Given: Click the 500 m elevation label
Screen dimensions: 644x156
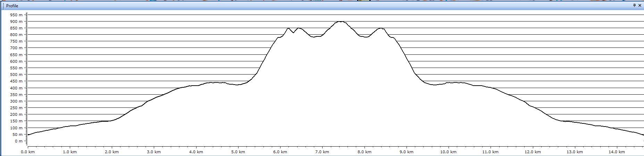Looking at the screenshot, I should [x=16, y=75].
